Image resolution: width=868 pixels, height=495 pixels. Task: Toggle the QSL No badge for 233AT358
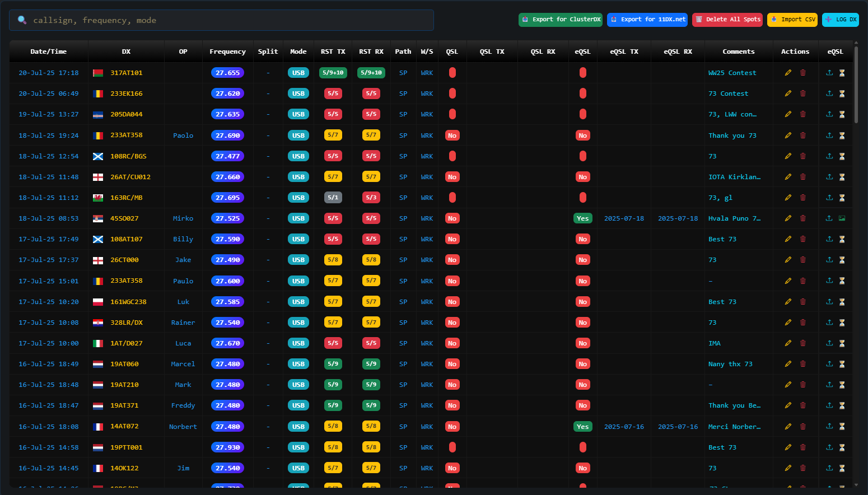pos(452,135)
